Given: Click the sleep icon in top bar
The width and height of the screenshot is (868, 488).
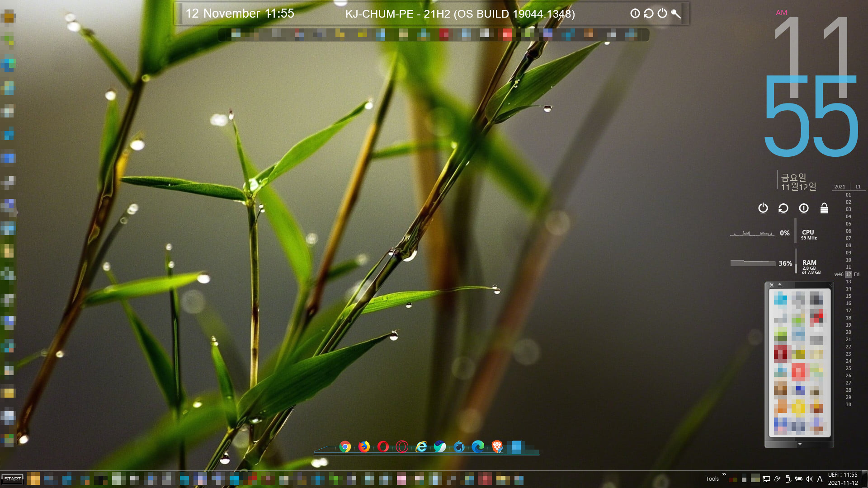Looking at the screenshot, I should pos(635,14).
